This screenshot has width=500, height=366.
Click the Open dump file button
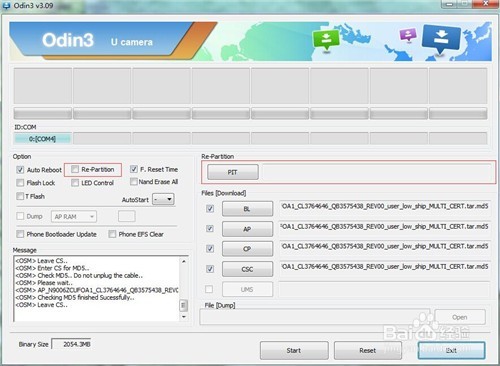[460, 317]
